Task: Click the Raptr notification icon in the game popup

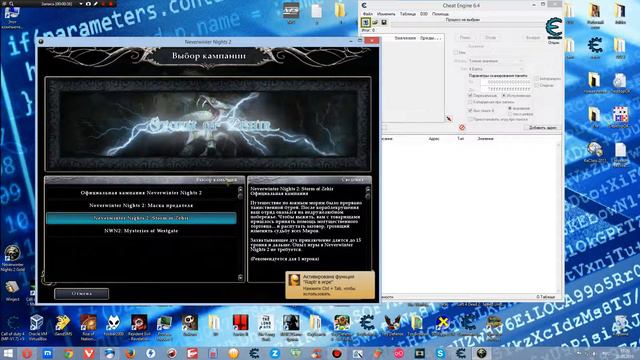Action: coord(294,280)
